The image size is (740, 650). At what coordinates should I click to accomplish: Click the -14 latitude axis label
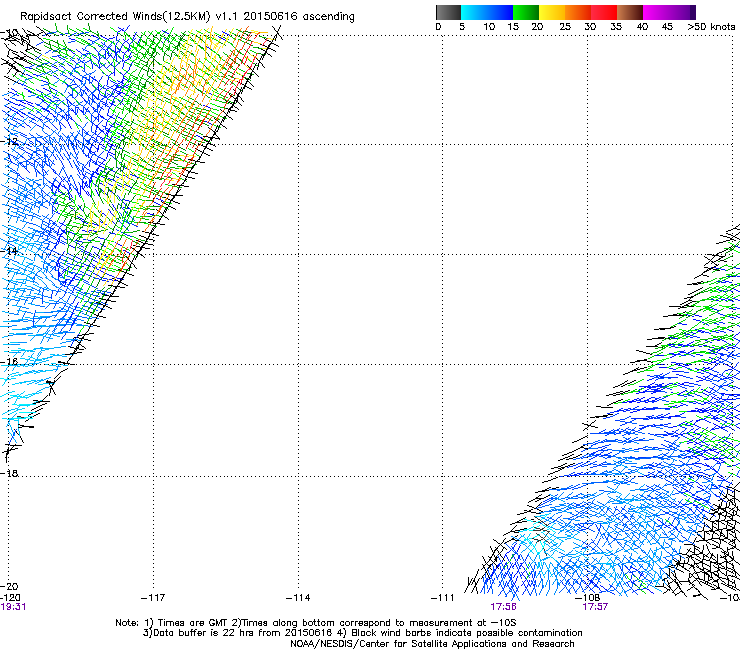[x=10, y=251]
